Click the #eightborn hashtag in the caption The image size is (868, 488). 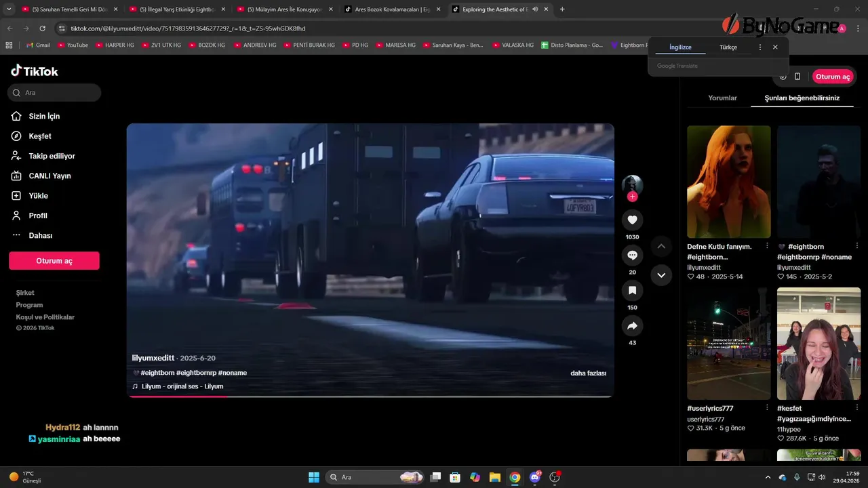(x=157, y=373)
